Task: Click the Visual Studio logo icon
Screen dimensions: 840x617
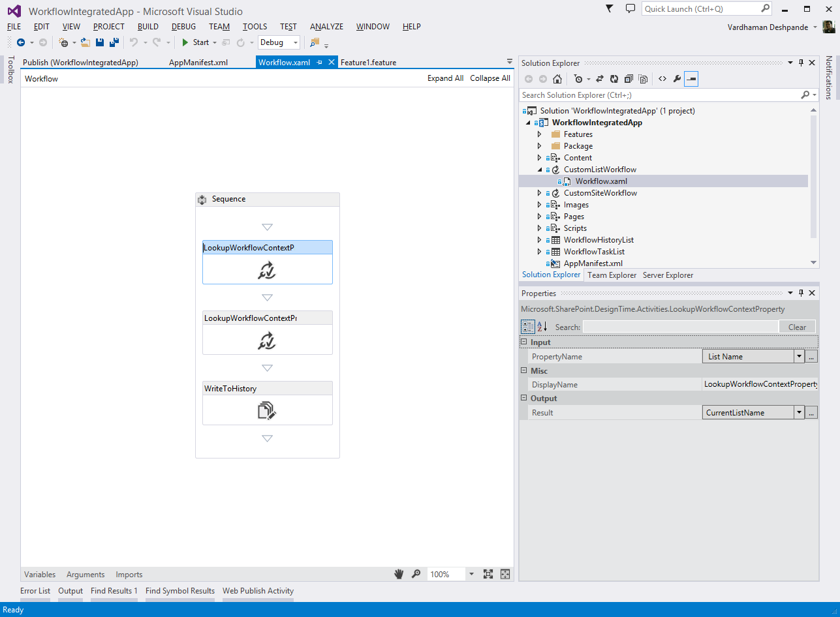Action: [x=14, y=11]
